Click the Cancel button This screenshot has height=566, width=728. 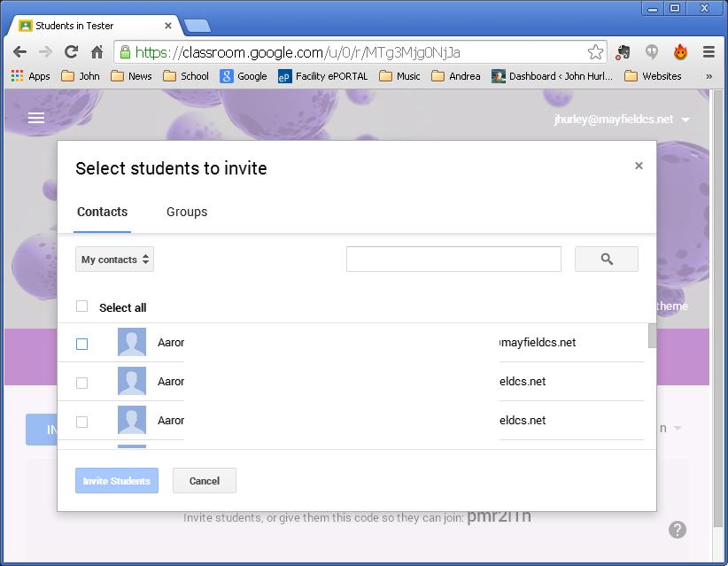coord(204,481)
